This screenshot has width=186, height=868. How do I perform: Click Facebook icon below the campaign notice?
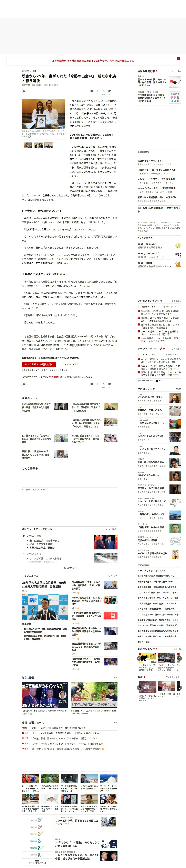pyautogui.click(x=98, y=384)
